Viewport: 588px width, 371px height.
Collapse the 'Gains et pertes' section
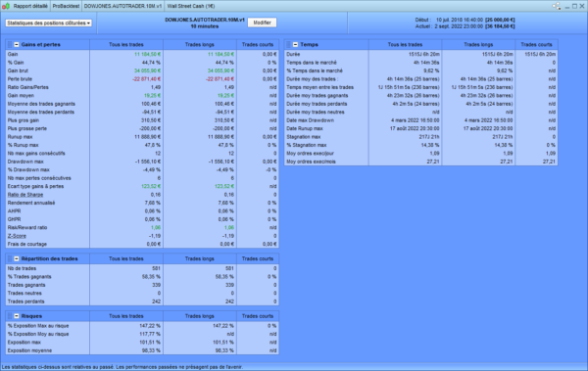(17, 45)
